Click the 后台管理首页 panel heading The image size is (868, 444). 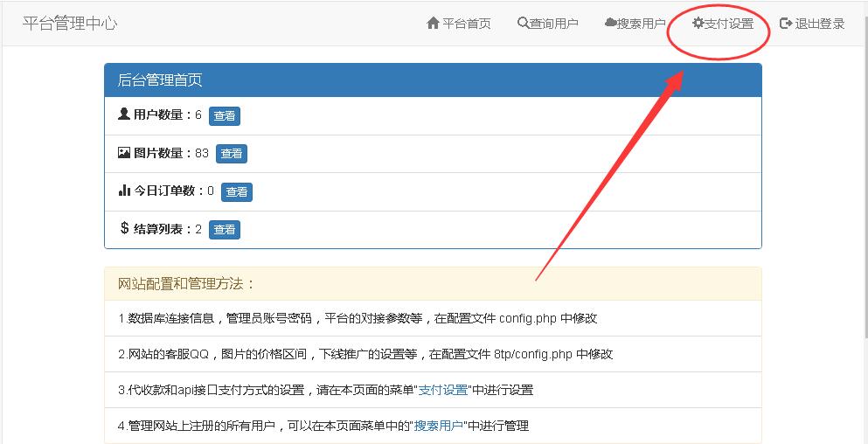(x=433, y=80)
